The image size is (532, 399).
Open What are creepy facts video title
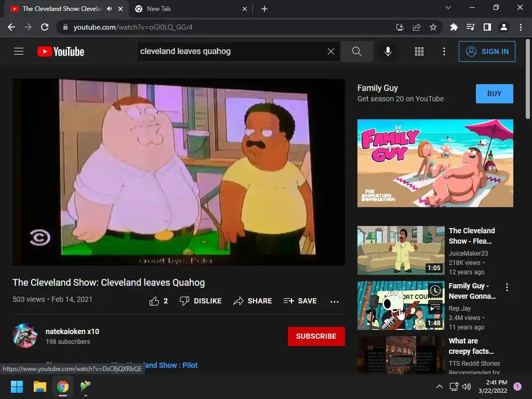click(471, 346)
